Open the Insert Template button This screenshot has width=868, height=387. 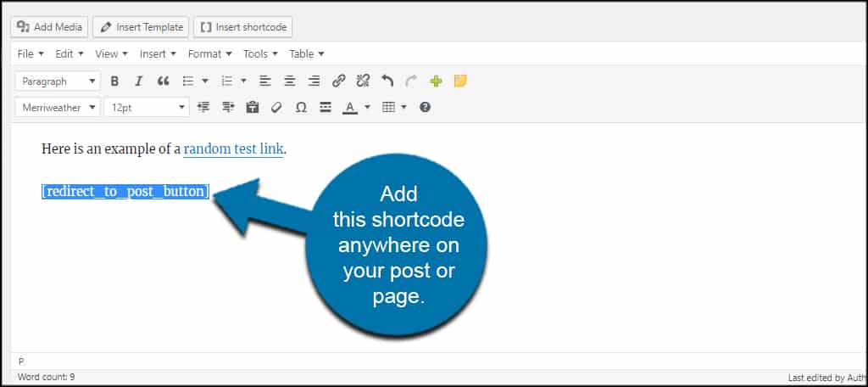click(x=142, y=26)
